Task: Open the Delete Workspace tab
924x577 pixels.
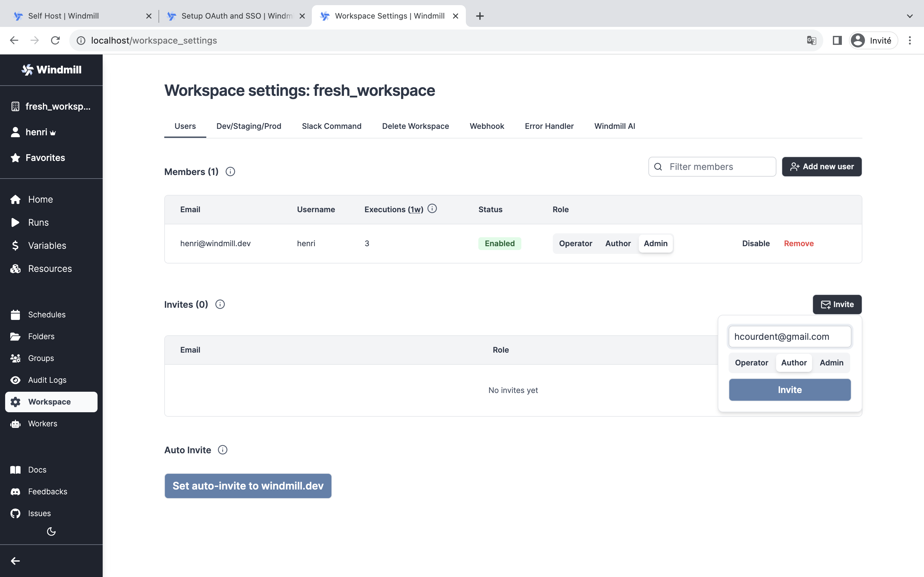Action: click(x=415, y=126)
